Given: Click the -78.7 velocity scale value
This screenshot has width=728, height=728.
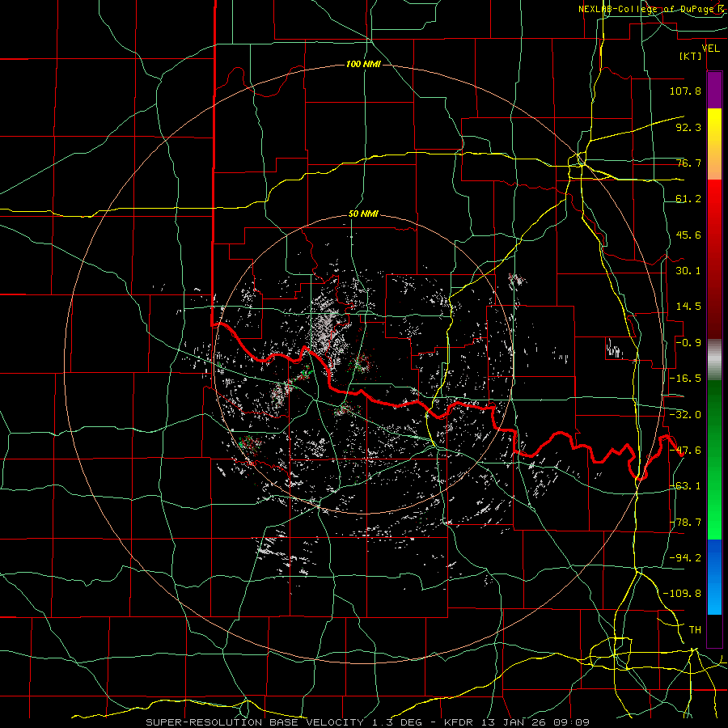Looking at the screenshot, I should (685, 523).
